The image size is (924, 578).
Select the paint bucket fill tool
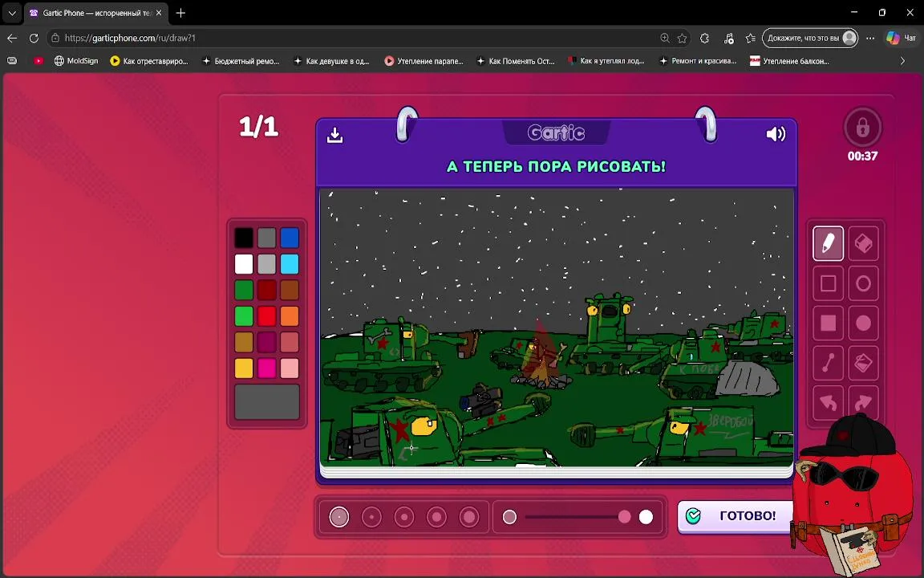point(863,363)
